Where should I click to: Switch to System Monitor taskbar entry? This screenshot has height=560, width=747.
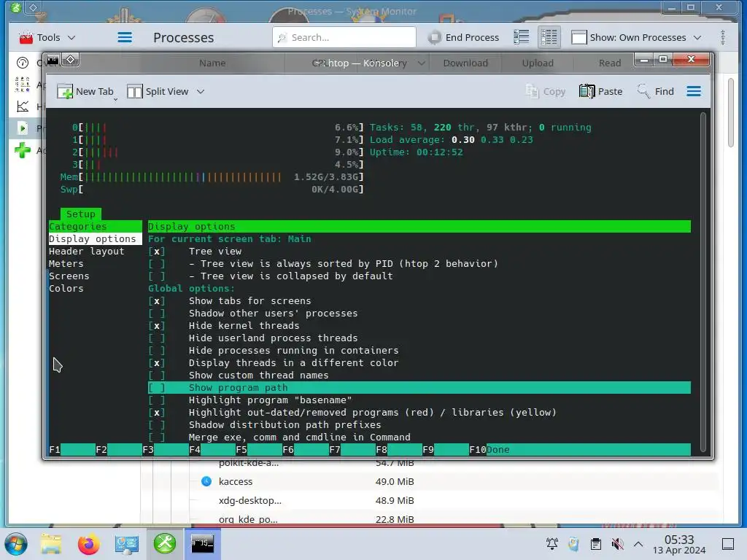(x=164, y=544)
